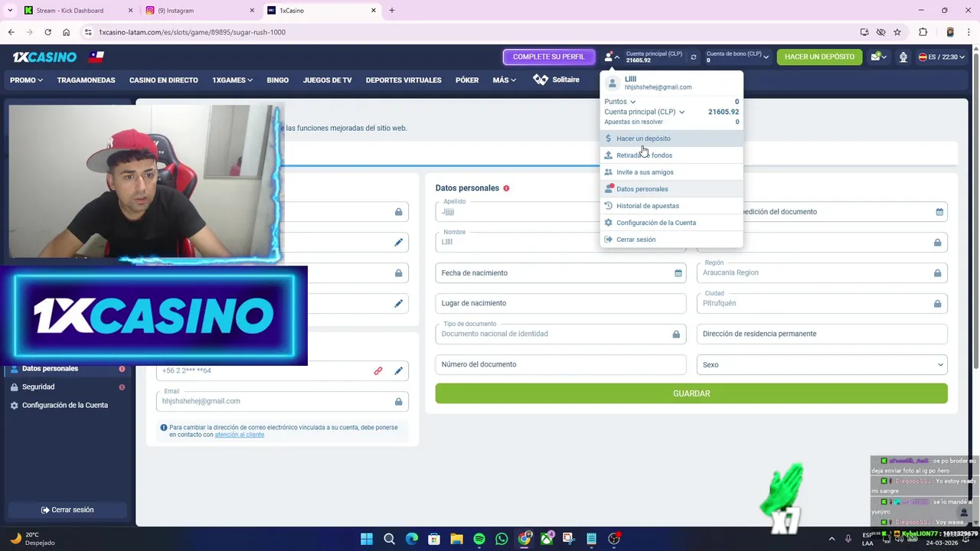Expand the Cuenta de bono (CLP) dropdown

click(x=737, y=57)
